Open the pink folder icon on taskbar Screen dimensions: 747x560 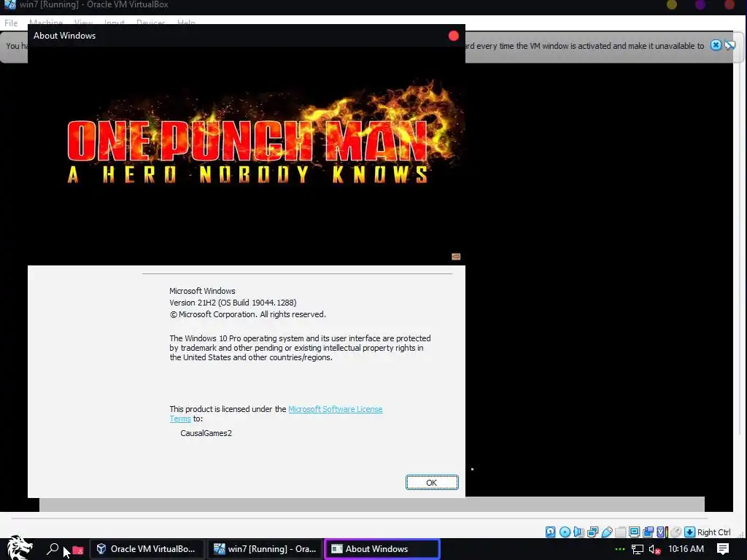[78, 550]
